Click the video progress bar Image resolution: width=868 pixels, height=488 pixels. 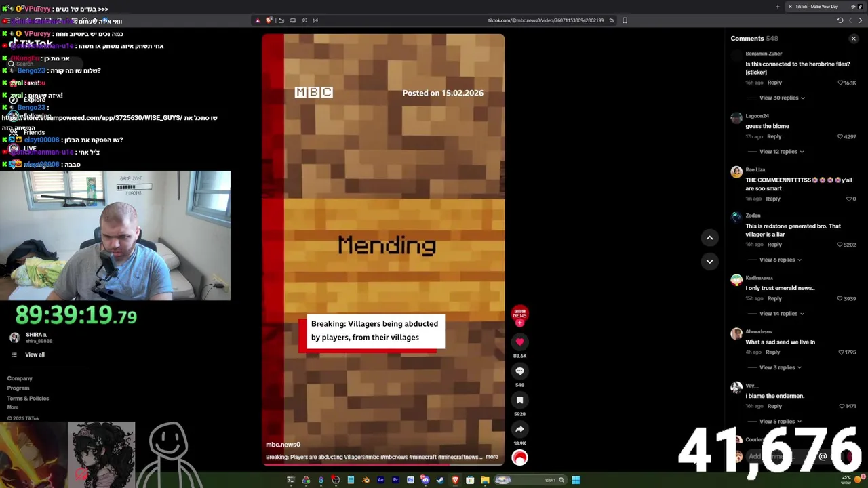(x=383, y=465)
